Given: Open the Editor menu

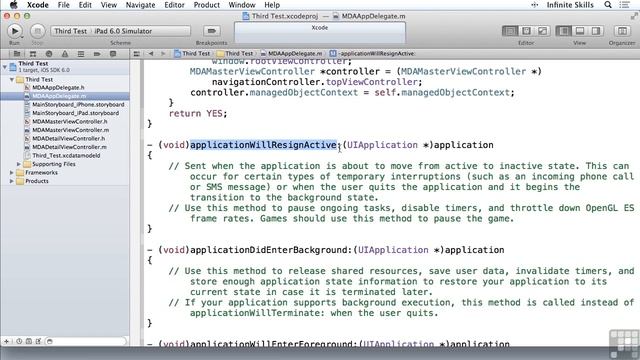Looking at the screenshot, I should pos(174,5).
